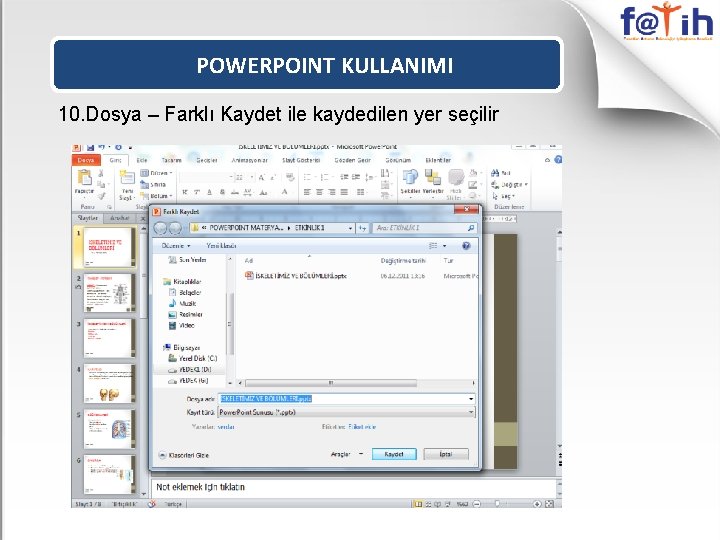Select Son Yerler in navigation pane
The height and width of the screenshot is (540, 720).
tap(187, 260)
